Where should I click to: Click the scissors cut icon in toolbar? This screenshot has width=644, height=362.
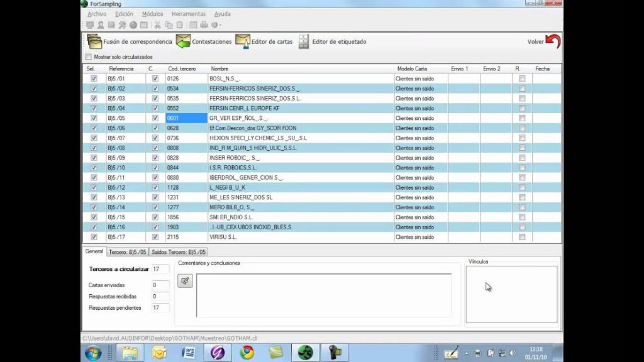[158, 25]
